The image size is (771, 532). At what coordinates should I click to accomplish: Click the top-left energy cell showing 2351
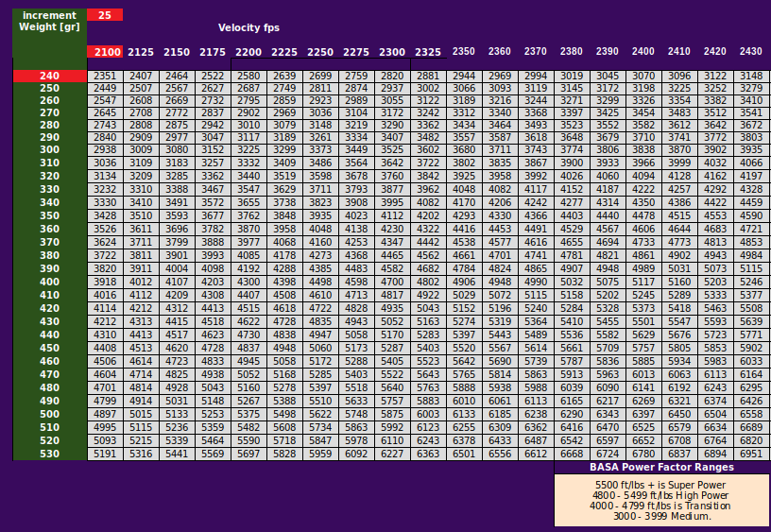[x=105, y=76]
